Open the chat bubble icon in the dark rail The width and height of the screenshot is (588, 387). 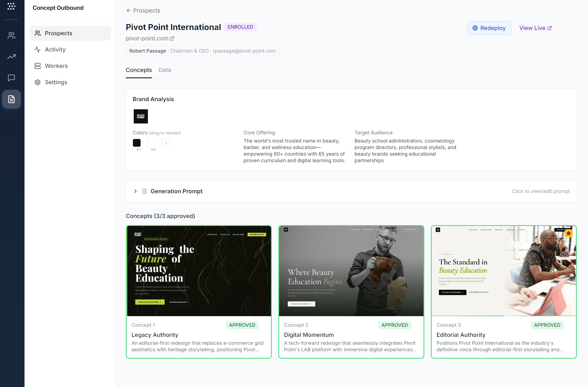11,78
